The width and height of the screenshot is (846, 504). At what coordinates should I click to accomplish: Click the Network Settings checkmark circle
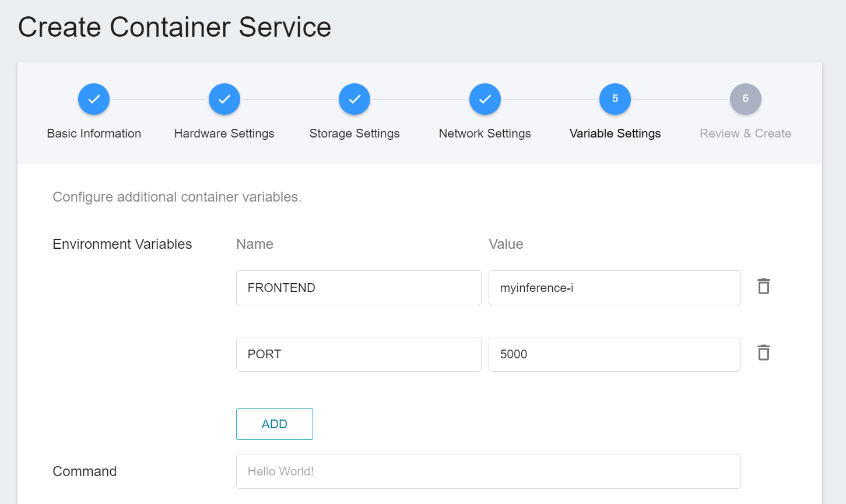point(485,99)
